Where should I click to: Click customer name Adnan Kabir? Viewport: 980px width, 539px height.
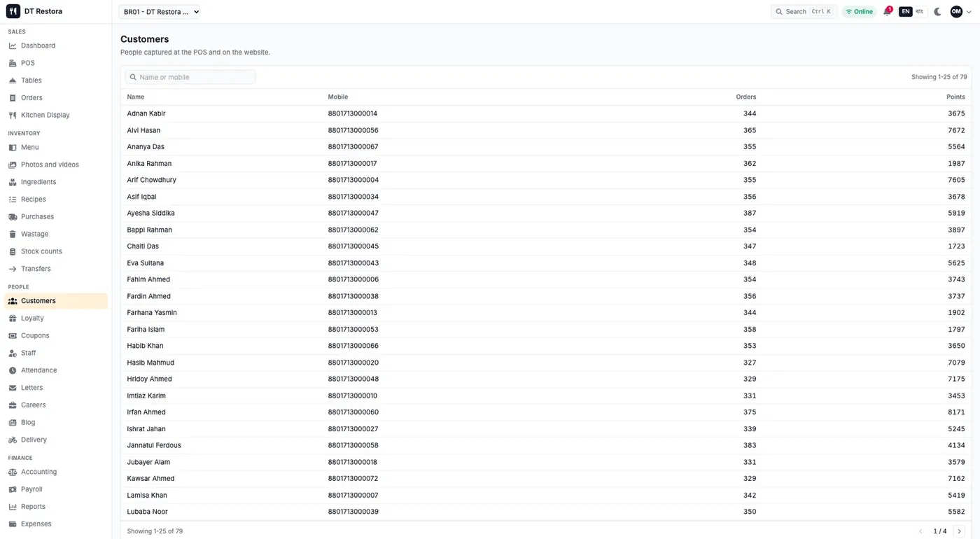tap(146, 113)
